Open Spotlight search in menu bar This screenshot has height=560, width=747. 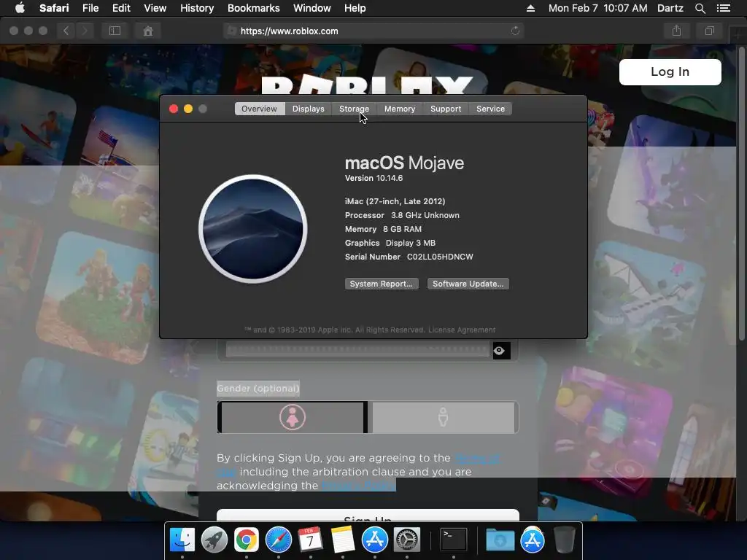pyautogui.click(x=700, y=8)
